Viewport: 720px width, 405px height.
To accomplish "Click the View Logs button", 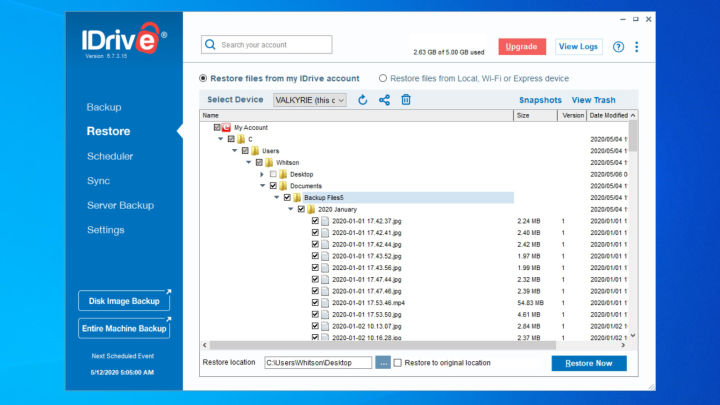I will tap(578, 46).
